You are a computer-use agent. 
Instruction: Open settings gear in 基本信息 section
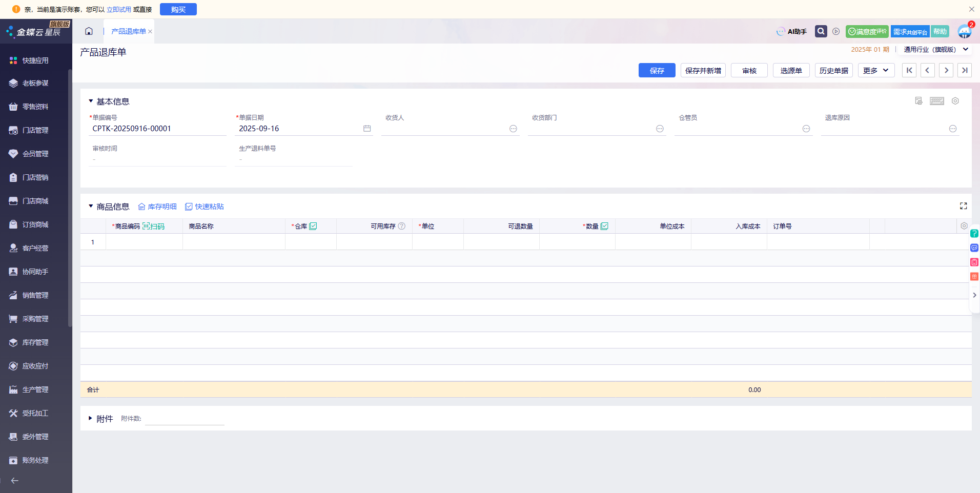[955, 101]
